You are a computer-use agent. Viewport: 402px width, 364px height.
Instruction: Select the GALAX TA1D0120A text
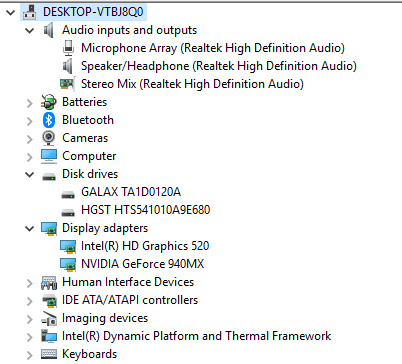(131, 192)
